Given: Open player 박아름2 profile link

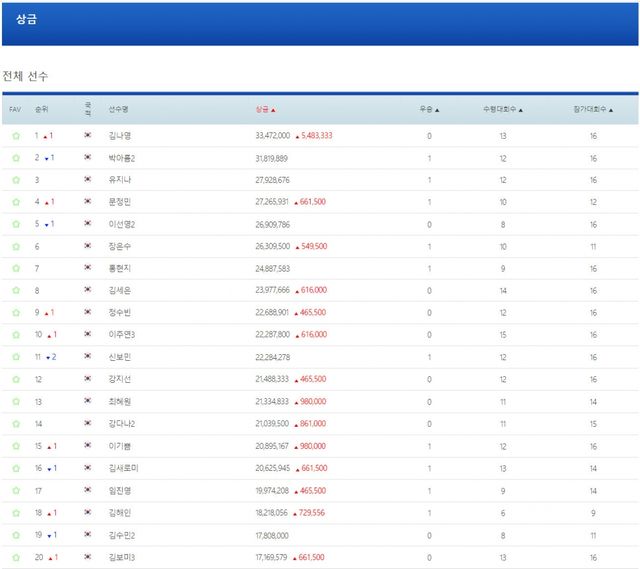Looking at the screenshot, I should click(x=122, y=158).
